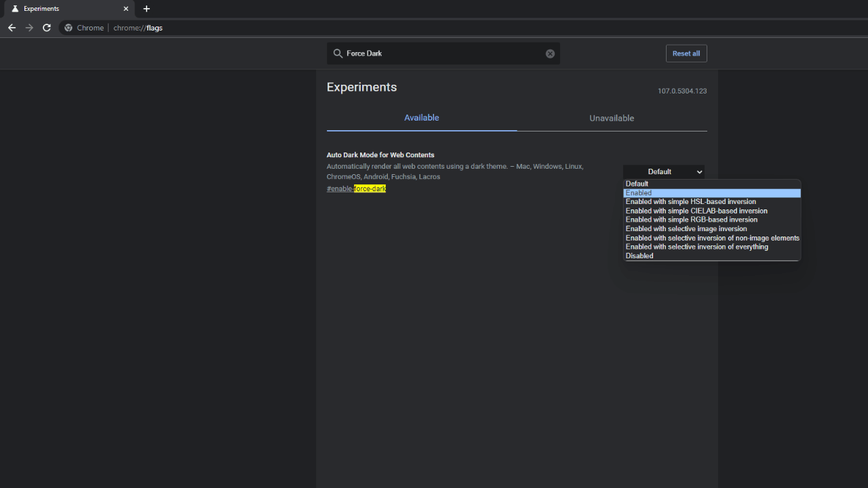Collapse the Default dropdown selector
This screenshot has height=488, width=868.
pyautogui.click(x=663, y=171)
